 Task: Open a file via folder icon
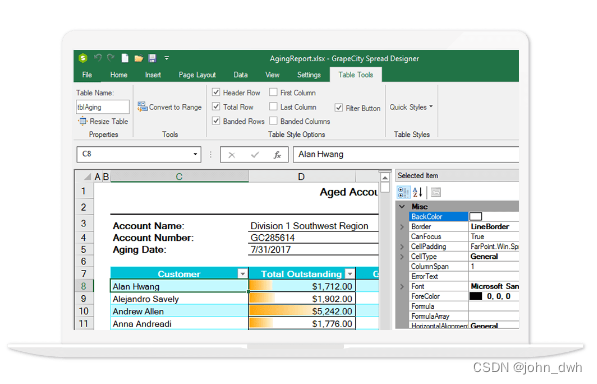click(x=139, y=58)
